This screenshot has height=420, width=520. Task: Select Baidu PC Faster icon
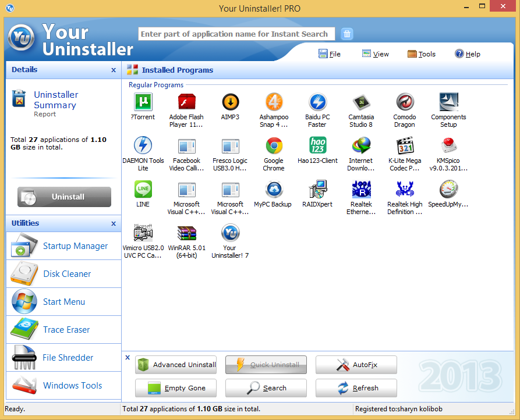point(318,102)
